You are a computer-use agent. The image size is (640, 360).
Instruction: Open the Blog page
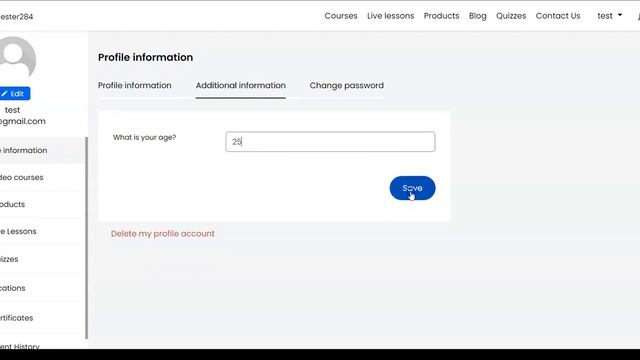coord(477,16)
